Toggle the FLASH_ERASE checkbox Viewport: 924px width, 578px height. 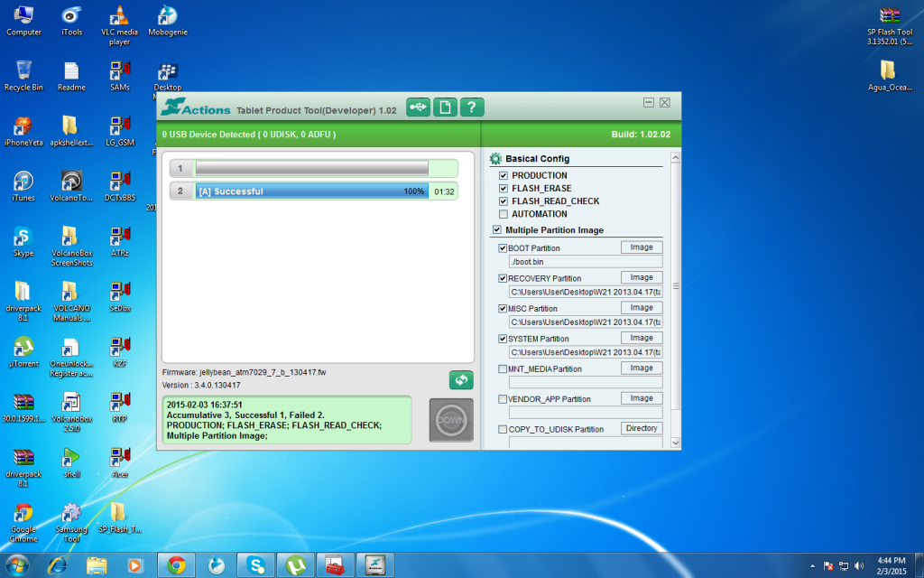(x=504, y=189)
